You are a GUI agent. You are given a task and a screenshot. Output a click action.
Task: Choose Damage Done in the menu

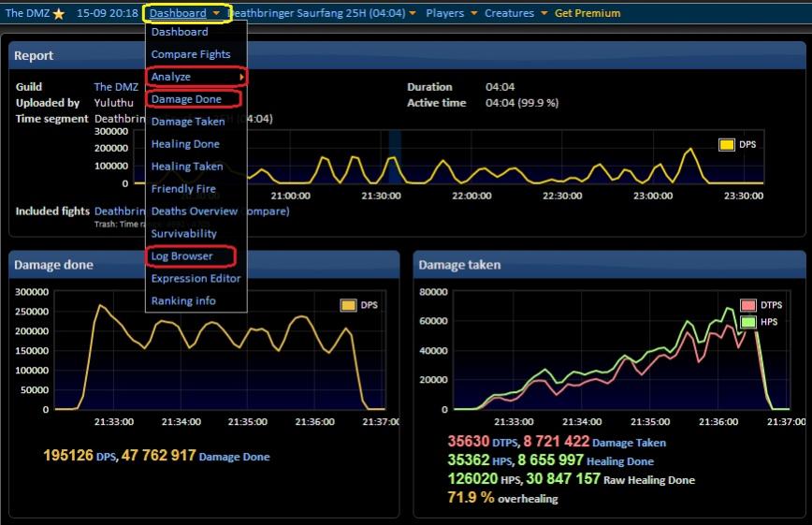185,99
